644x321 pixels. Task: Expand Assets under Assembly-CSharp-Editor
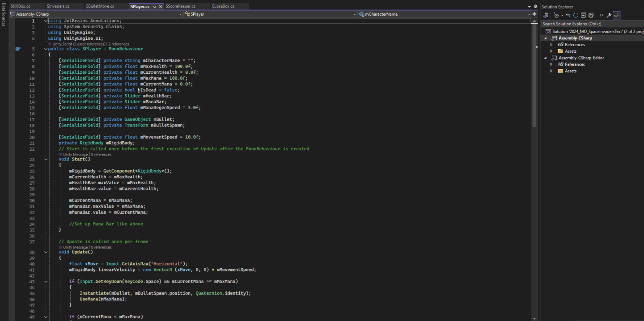coord(551,71)
